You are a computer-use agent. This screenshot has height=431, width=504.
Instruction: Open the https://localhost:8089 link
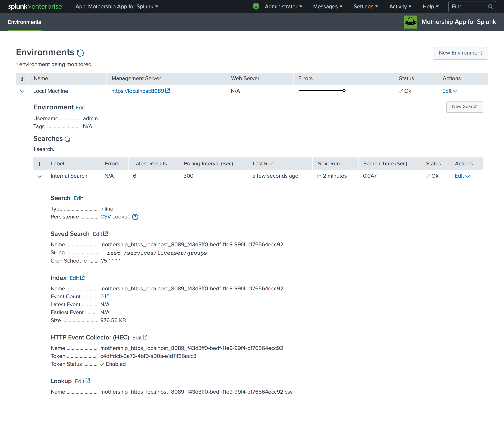coord(138,91)
